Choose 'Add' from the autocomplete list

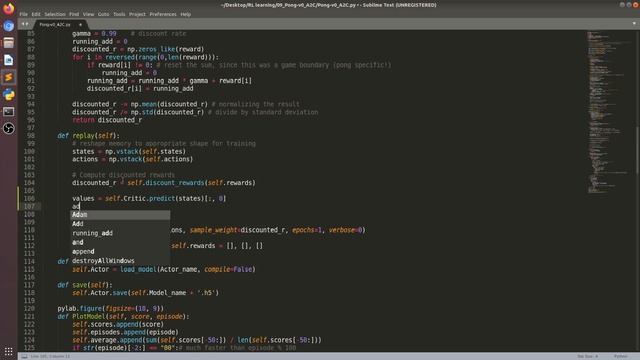120,224
